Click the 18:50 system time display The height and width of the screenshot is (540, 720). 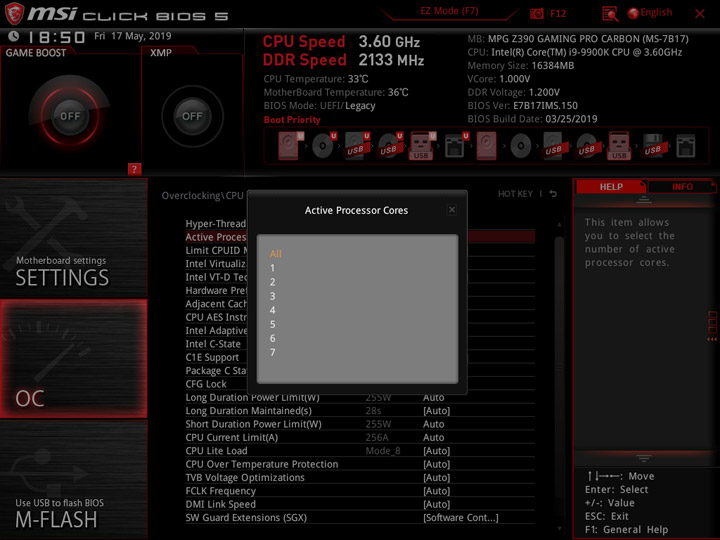pyautogui.click(x=57, y=37)
